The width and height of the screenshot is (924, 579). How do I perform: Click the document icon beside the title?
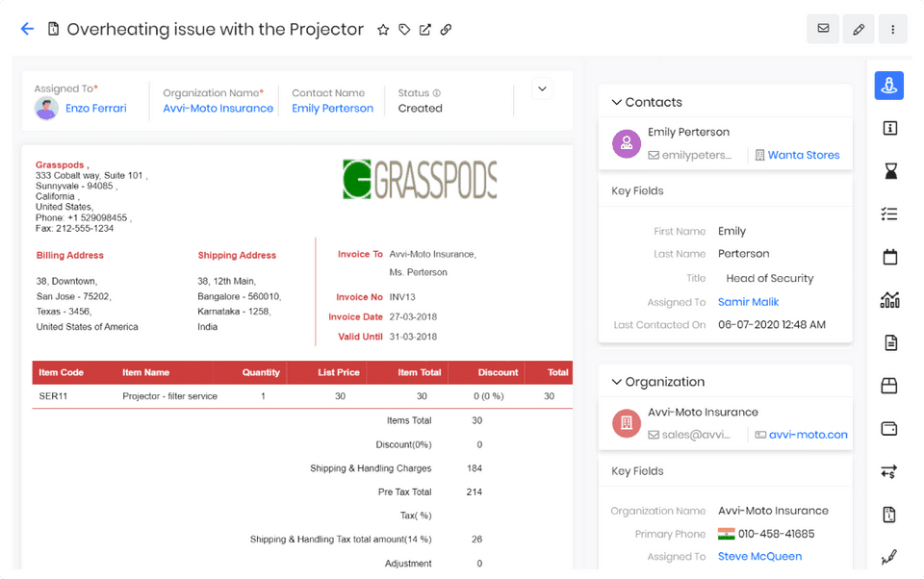(53, 29)
